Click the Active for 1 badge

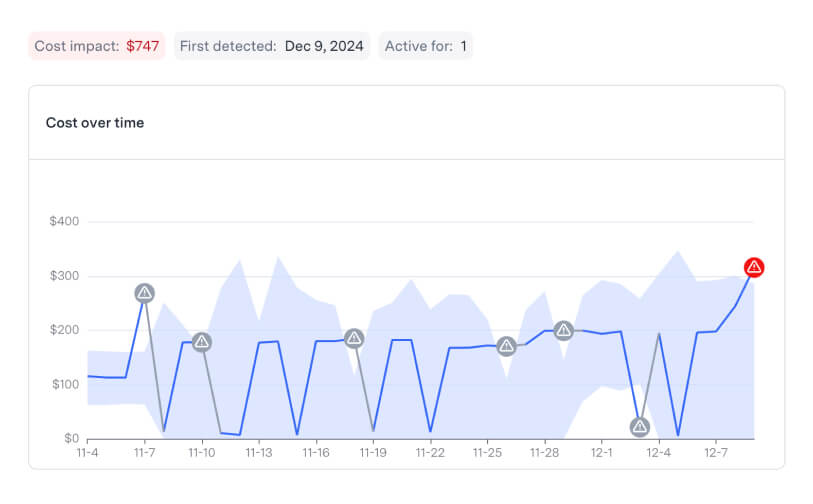click(x=426, y=46)
